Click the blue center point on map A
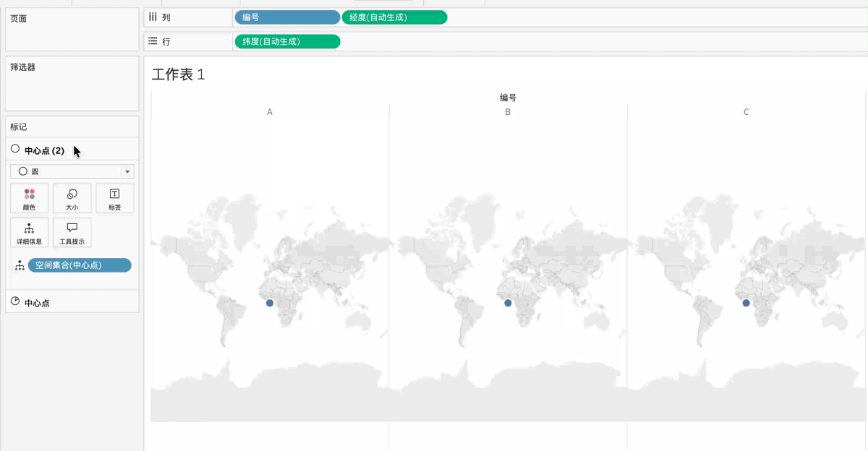The width and height of the screenshot is (868, 451). pyautogui.click(x=270, y=303)
